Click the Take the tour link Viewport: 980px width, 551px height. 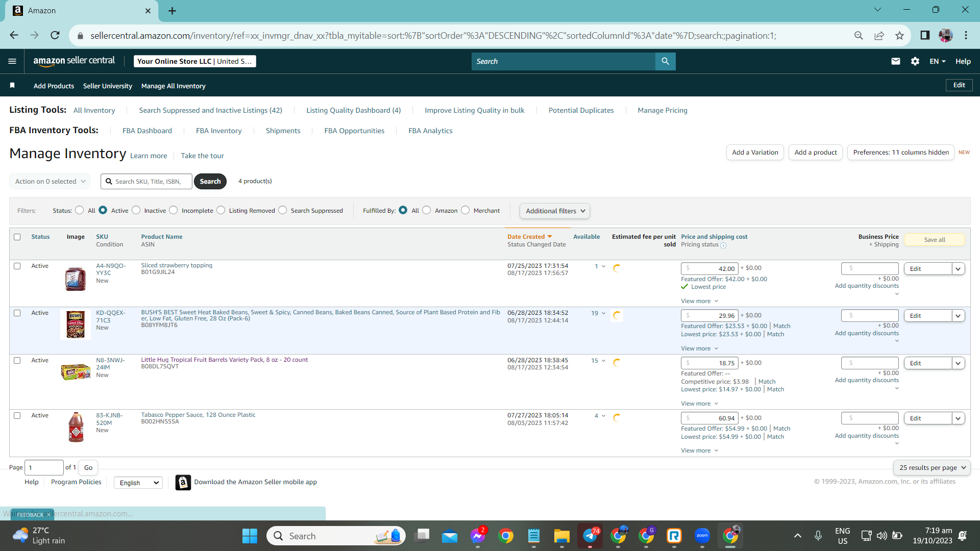(202, 156)
